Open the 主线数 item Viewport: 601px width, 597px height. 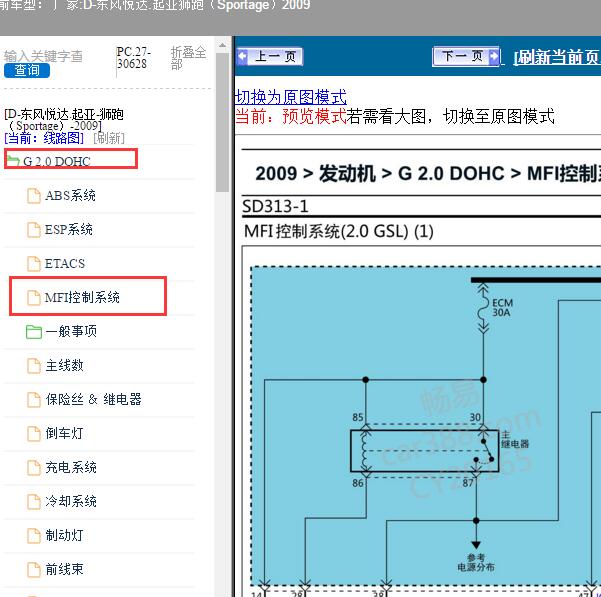[64, 366]
